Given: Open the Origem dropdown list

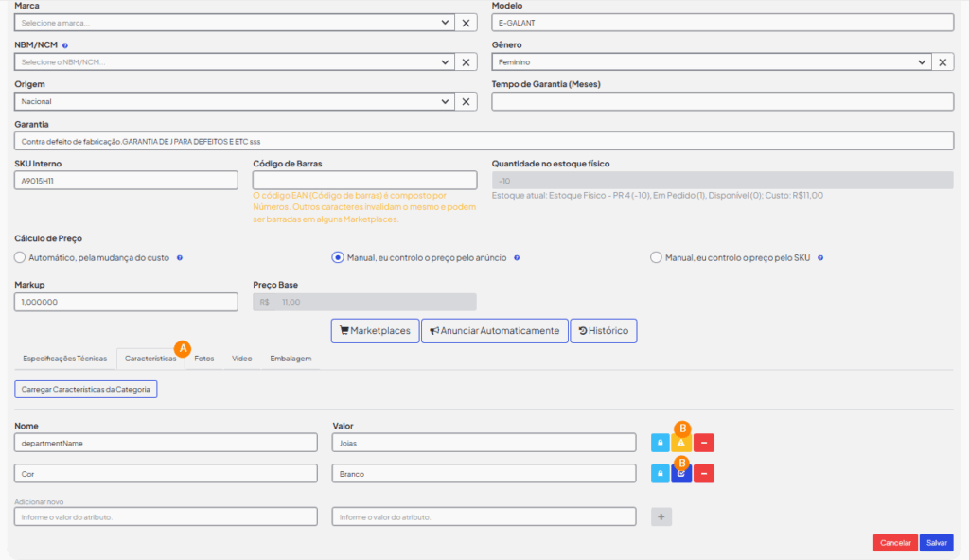Looking at the screenshot, I should (x=232, y=102).
